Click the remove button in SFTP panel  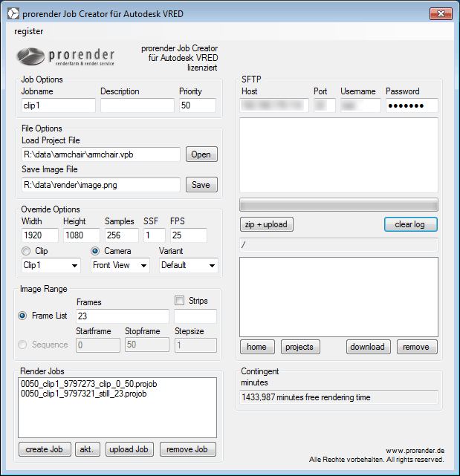click(x=417, y=347)
